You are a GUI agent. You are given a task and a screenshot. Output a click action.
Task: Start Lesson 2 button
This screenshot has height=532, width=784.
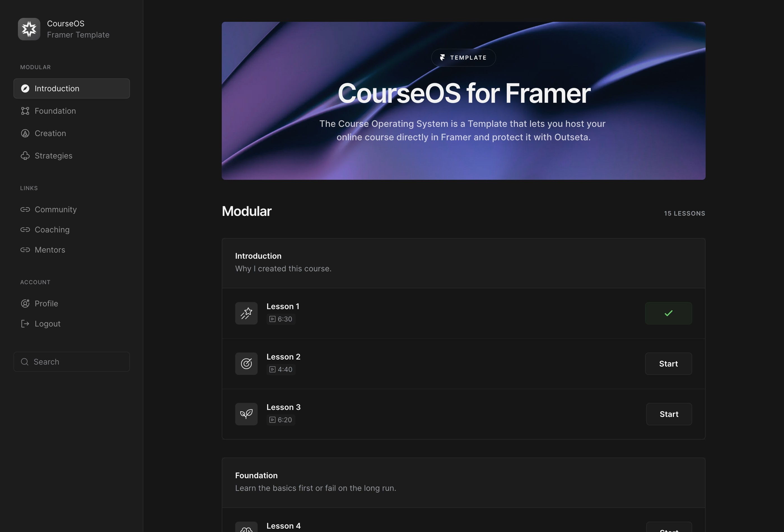(x=669, y=363)
